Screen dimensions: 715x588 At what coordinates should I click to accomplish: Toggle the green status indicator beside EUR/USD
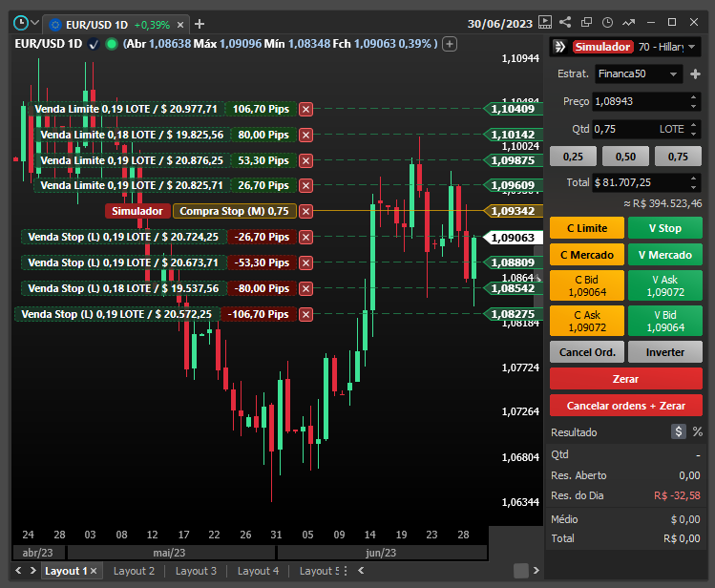(112, 44)
